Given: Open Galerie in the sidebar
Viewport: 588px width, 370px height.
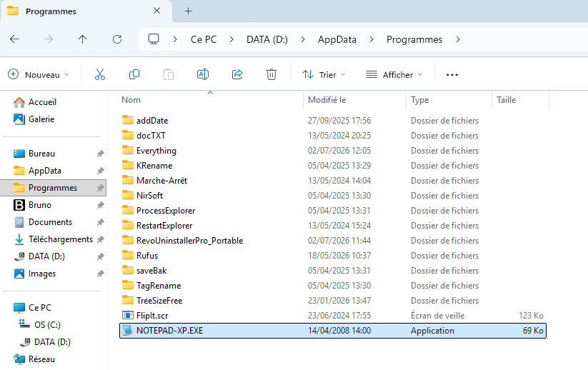Looking at the screenshot, I should tap(41, 119).
